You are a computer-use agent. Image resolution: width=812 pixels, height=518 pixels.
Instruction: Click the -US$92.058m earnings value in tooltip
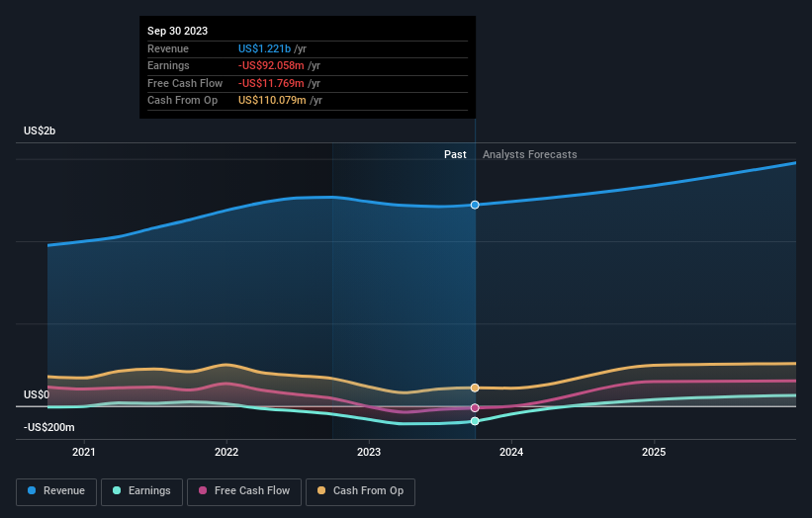[271, 65]
